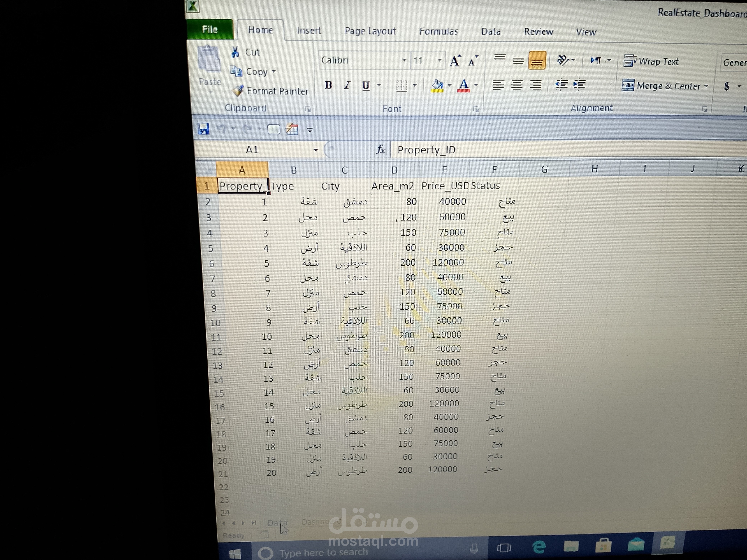Open borders dropdown arrow
Screen dimensions: 747x560
415,86
